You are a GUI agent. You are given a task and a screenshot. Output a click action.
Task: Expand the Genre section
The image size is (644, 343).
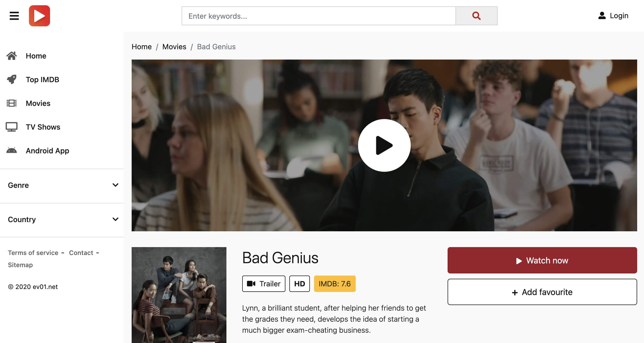pyautogui.click(x=62, y=185)
